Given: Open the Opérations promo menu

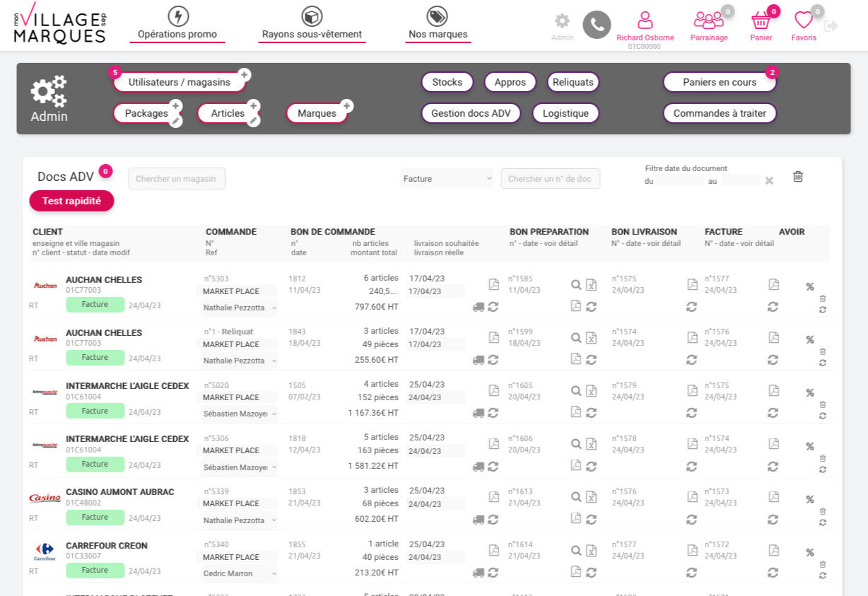Looking at the screenshot, I should (x=177, y=24).
